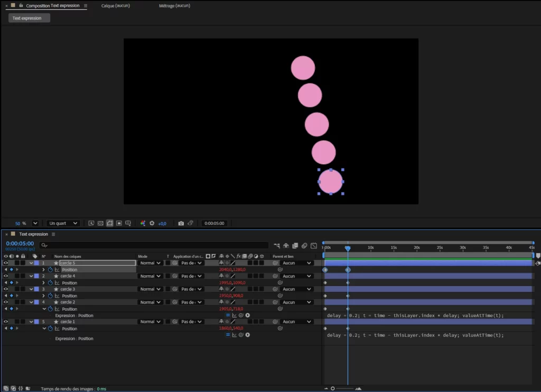Image resolution: width=541 pixels, height=392 pixels.
Task: Open the composition panel hamburger menu
Action: 86,5
